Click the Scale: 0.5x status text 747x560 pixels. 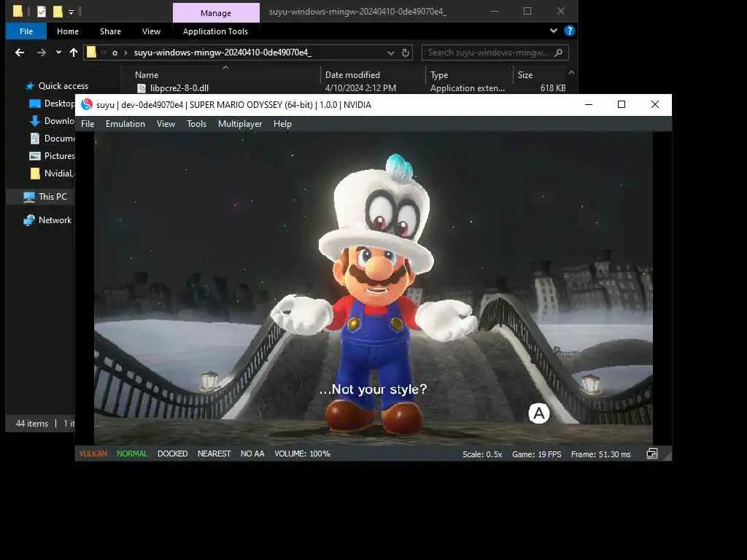(x=482, y=454)
